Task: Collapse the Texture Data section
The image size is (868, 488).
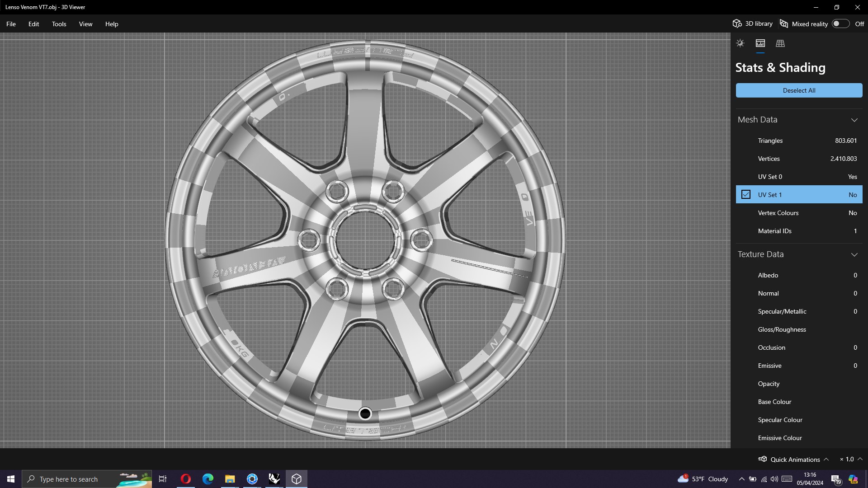Action: click(854, 254)
